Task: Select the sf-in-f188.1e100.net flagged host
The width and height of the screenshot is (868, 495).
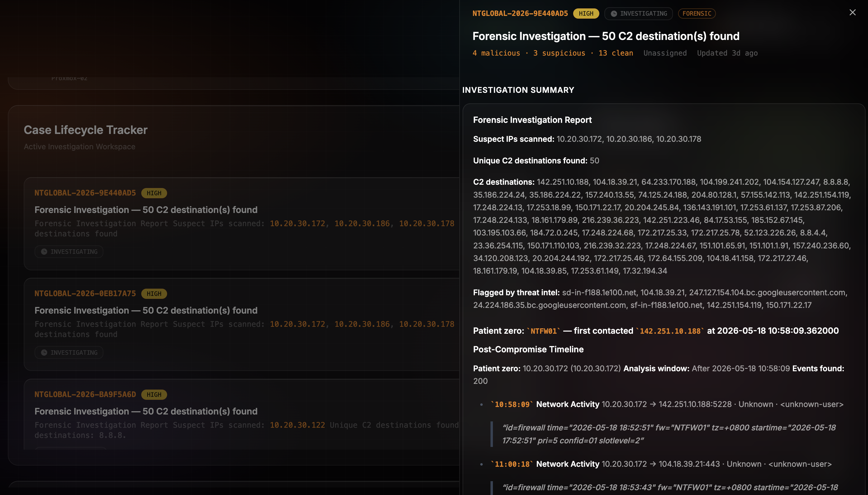Action: click(666, 305)
